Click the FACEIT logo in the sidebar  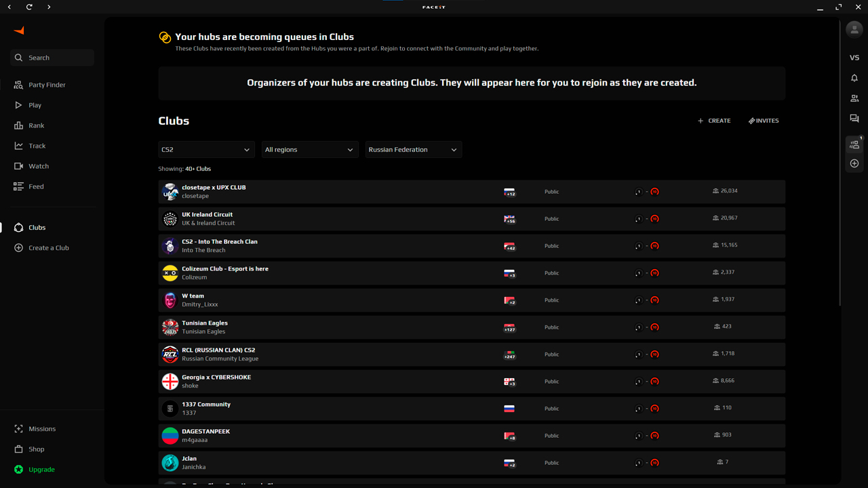[x=18, y=30]
